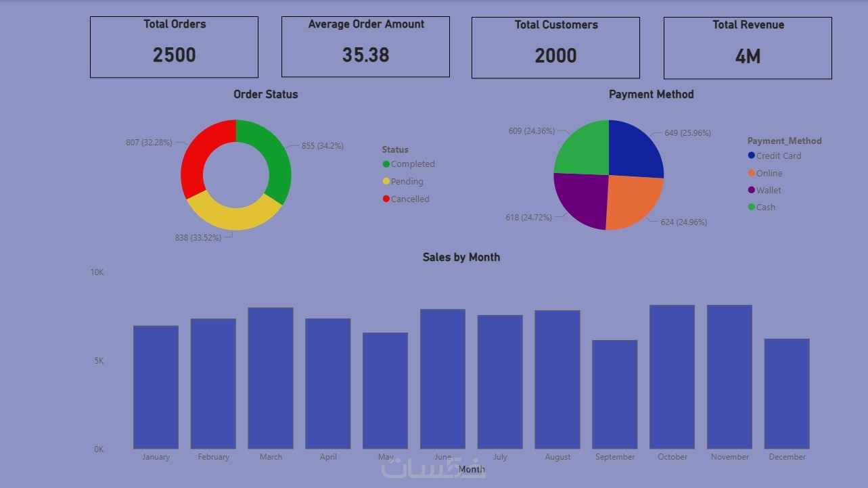
Task: Click the blue Credit Card pie slice
Action: pyautogui.click(x=636, y=150)
